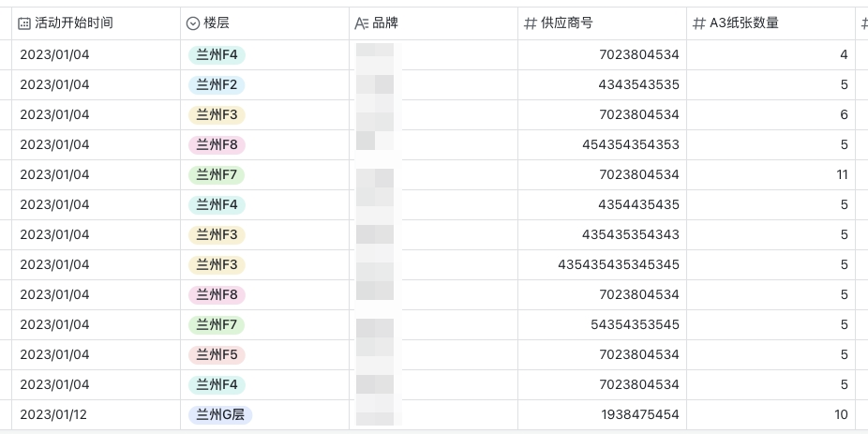Open the 兰州F5 floor tag cell
The height and width of the screenshot is (434, 868).
tap(217, 355)
